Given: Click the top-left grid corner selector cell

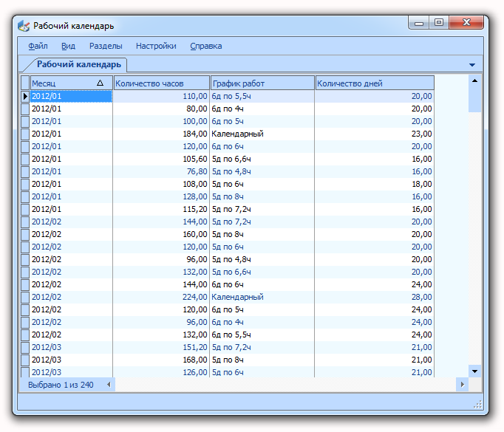Looking at the screenshot, I should tap(25, 83).
